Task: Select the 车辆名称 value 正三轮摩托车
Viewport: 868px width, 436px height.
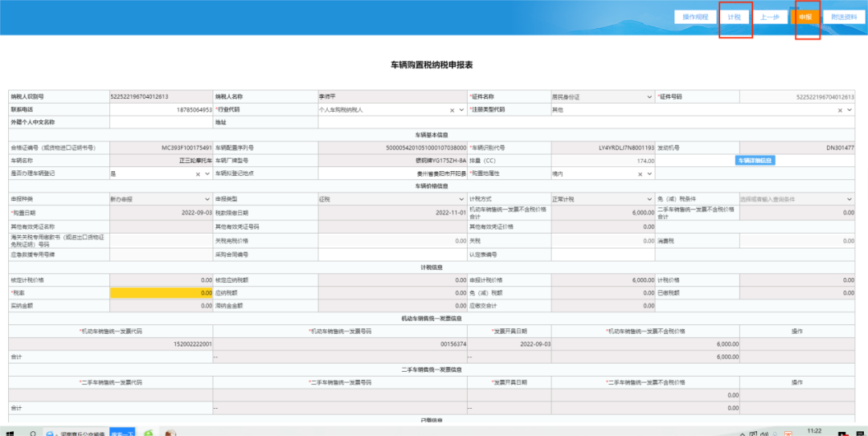Action: (195, 161)
